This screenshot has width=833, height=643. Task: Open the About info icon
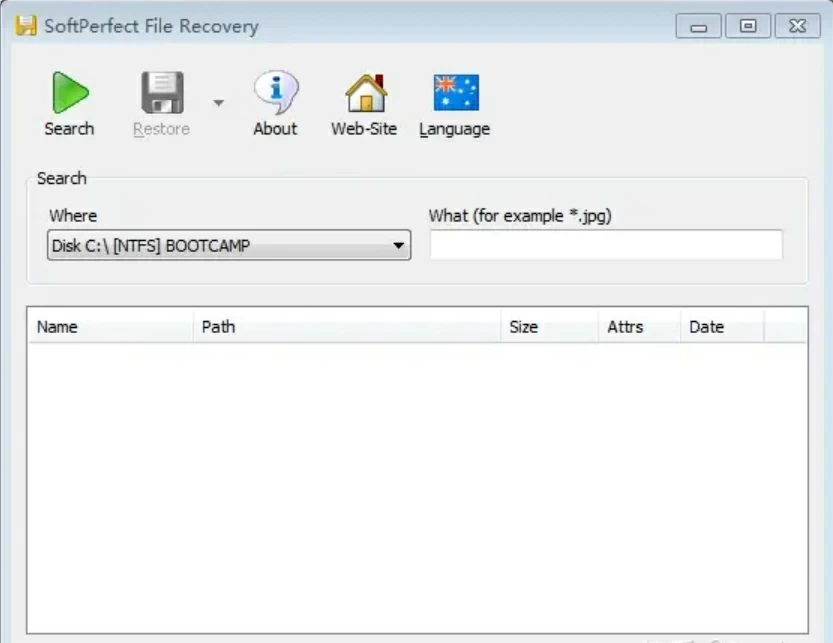[275, 92]
